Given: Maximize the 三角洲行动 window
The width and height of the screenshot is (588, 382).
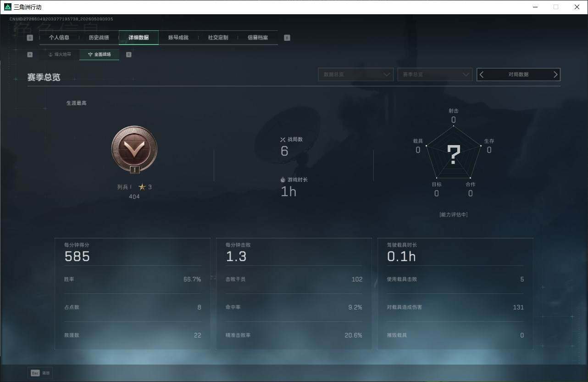Looking at the screenshot, I should 556,7.
